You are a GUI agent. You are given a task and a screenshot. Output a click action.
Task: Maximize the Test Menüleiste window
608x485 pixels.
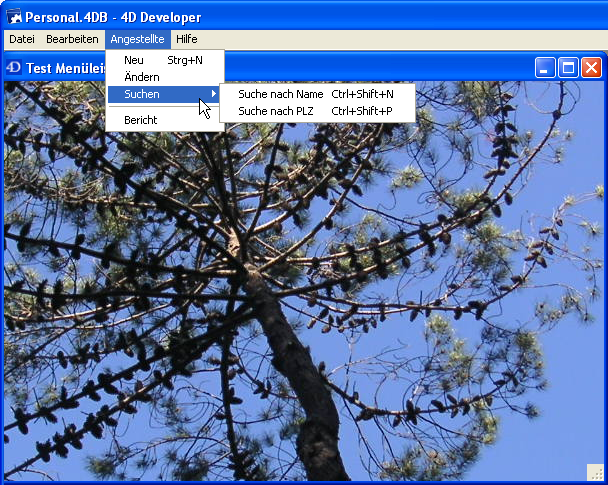[x=568, y=68]
